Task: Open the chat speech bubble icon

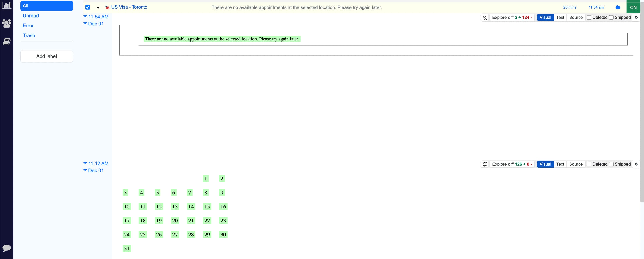Action: [x=7, y=248]
